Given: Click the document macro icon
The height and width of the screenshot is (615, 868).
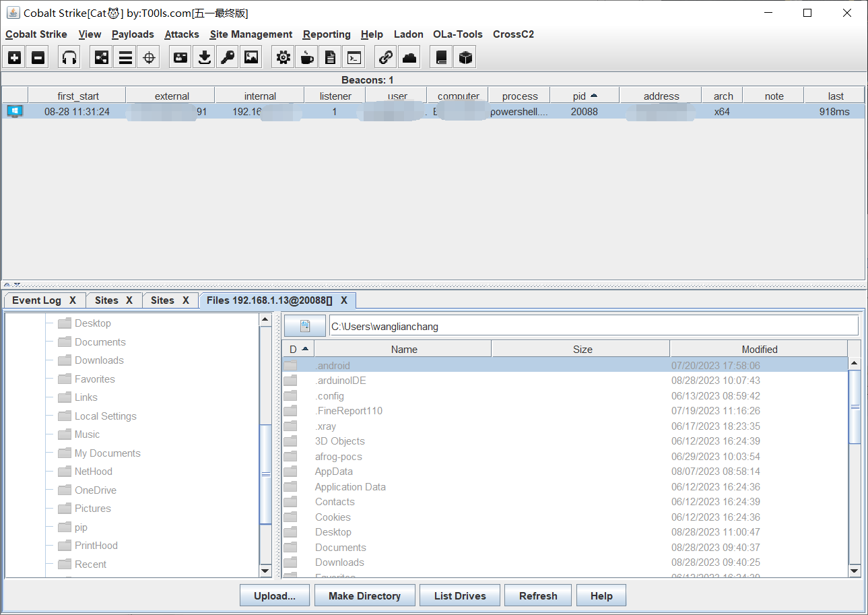Looking at the screenshot, I should 330,57.
